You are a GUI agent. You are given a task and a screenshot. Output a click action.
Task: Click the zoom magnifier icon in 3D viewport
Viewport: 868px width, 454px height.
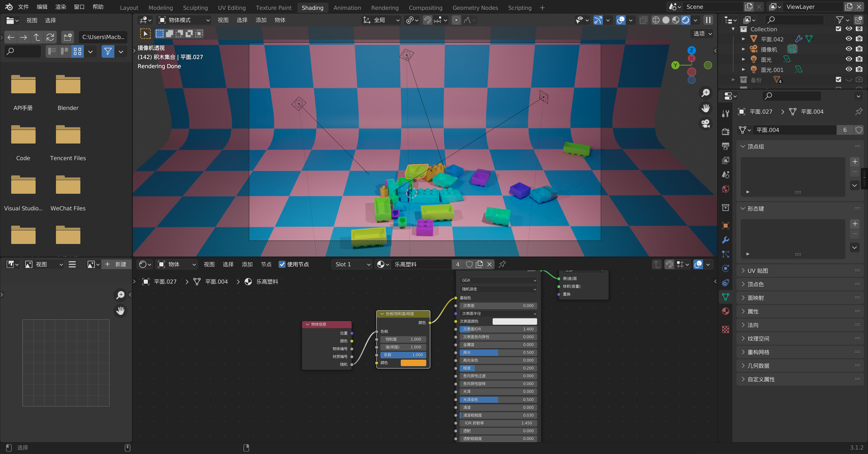[706, 93]
